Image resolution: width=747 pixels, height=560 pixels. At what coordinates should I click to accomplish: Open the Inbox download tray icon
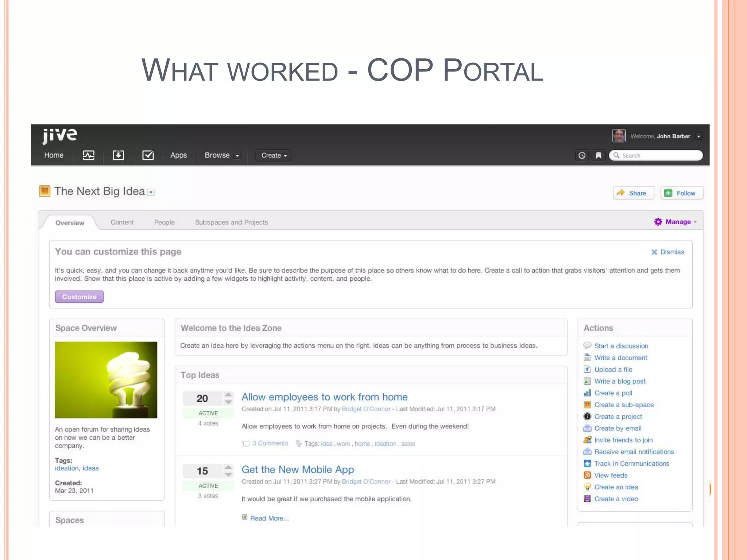point(118,156)
